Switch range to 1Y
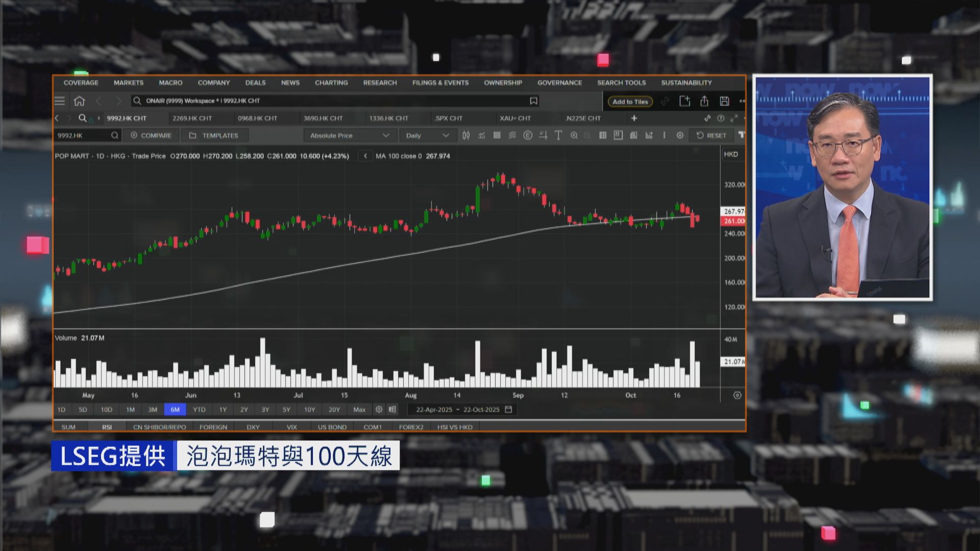980x551 pixels. (223, 410)
